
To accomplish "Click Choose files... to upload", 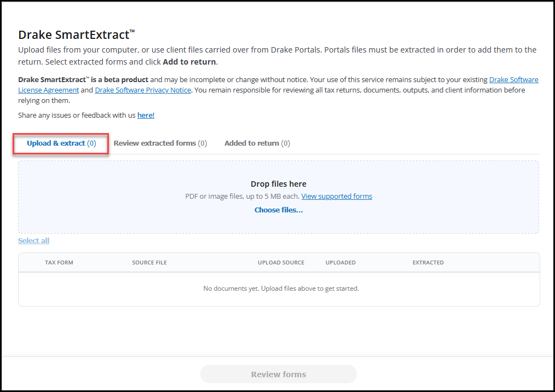I will click(279, 210).
